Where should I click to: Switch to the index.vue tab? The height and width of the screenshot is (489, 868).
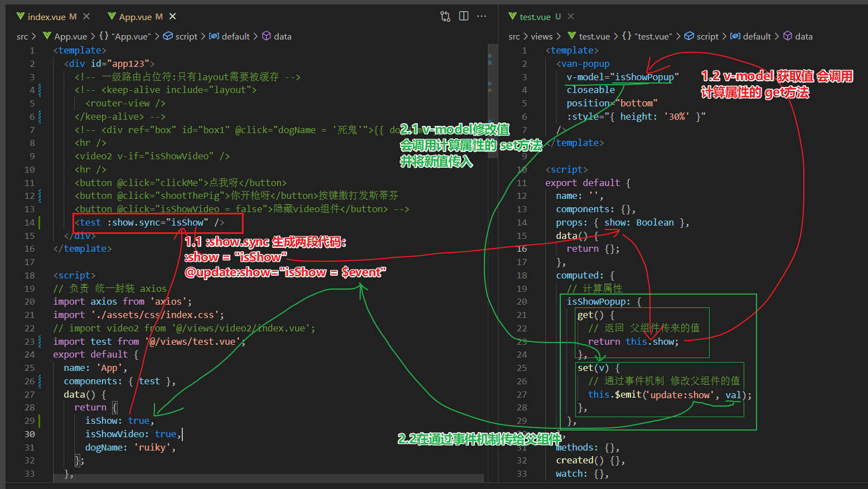[46, 17]
